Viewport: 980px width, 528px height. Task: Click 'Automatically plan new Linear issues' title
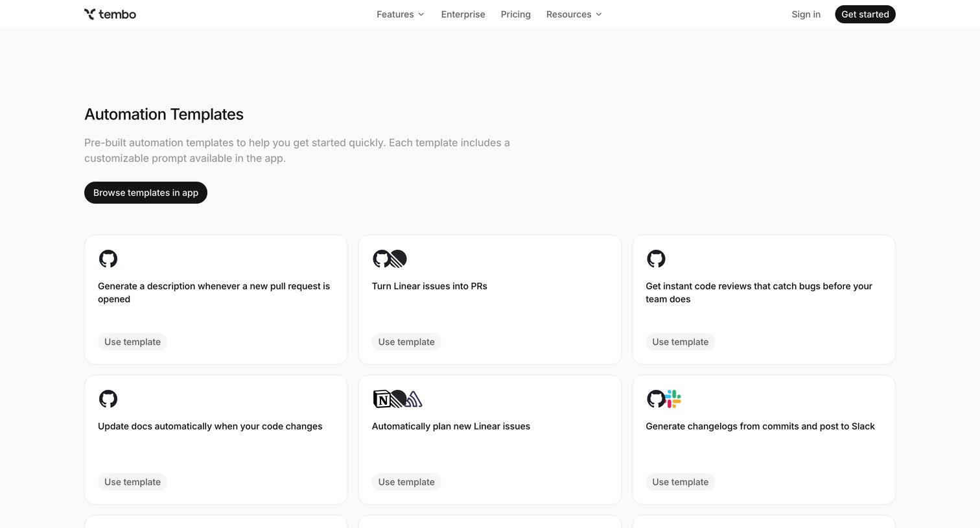pos(451,426)
